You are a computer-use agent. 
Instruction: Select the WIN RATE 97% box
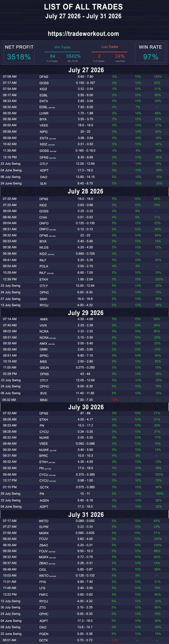coord(150,53)
